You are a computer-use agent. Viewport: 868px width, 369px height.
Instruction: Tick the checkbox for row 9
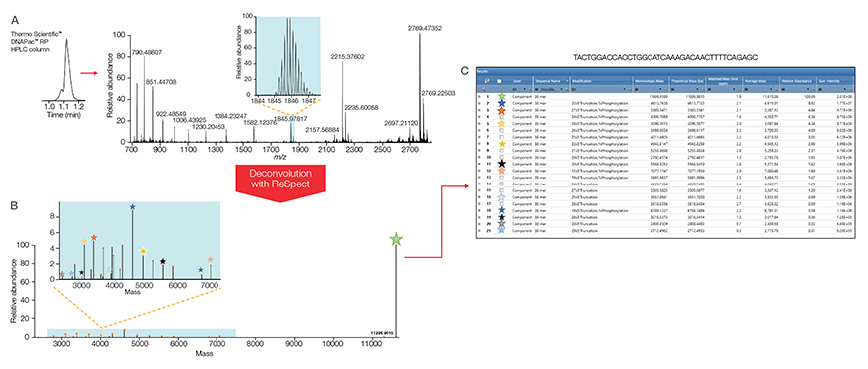(x=502, y=150)
